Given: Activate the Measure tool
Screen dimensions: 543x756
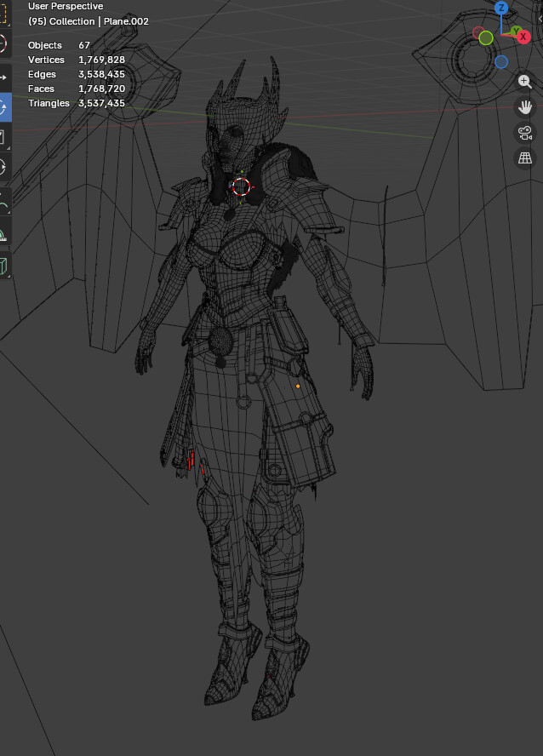Looking at the screenshot, I should (4, 234).
